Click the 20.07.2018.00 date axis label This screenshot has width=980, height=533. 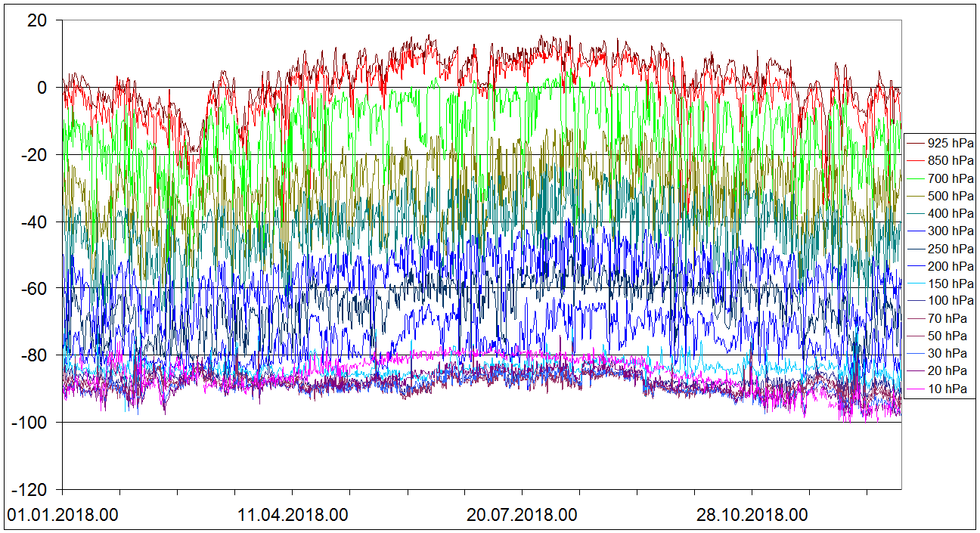(522, 516)
